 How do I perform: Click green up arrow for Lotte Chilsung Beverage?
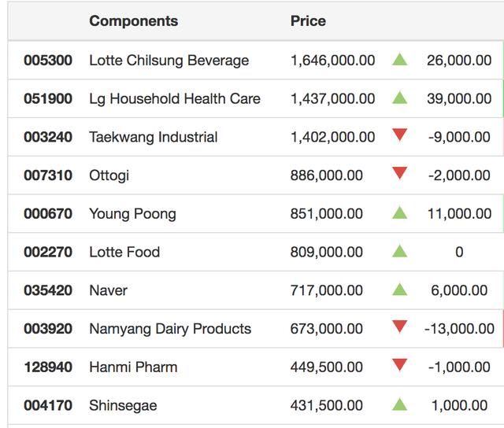[400, 60]
